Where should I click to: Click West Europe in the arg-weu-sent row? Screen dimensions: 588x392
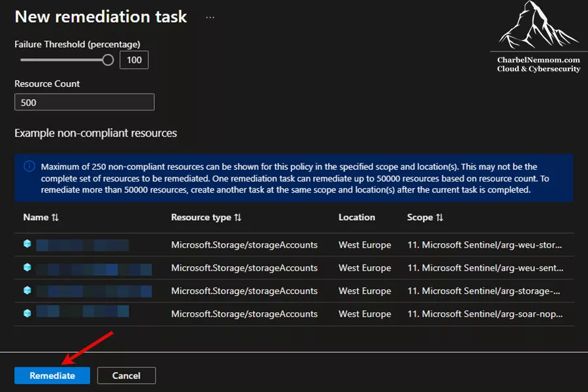(x=365, y=268)
